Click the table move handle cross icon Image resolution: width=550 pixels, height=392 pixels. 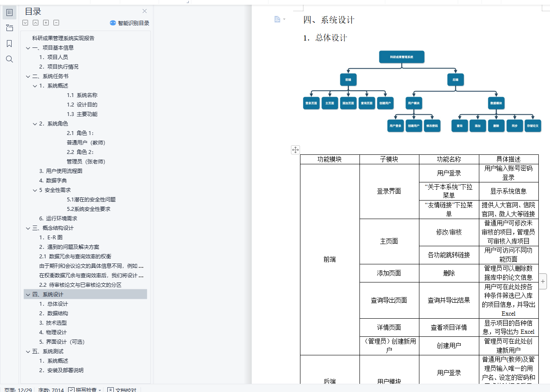pos(295,150)
